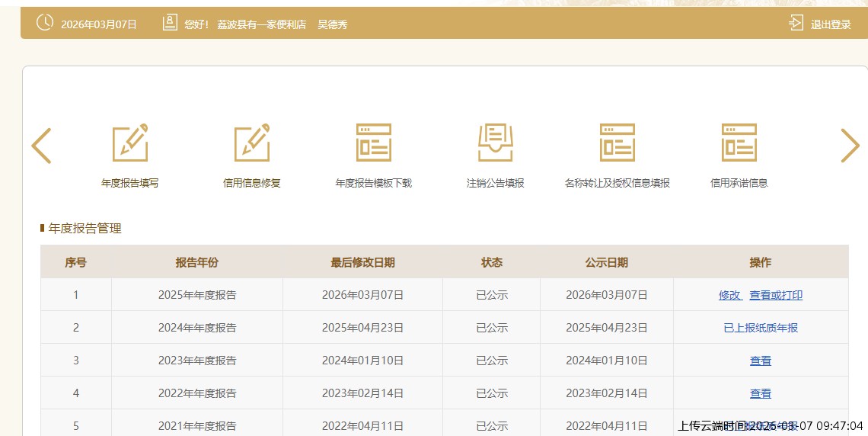Click the clock icon beside the date

[45, 23]
